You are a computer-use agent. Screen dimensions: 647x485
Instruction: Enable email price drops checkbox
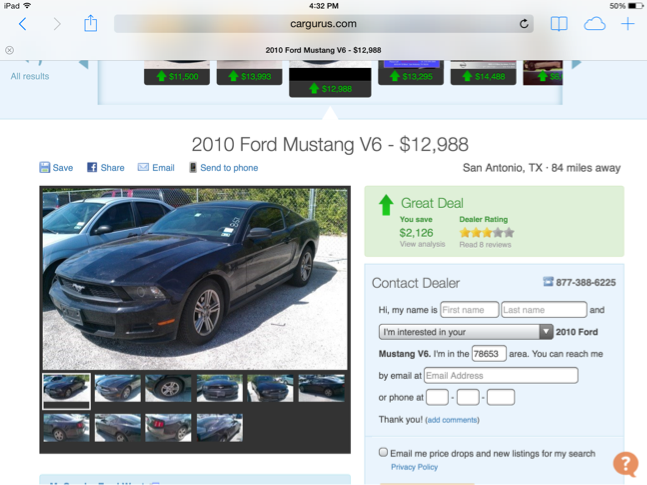[x=383, y=453]
